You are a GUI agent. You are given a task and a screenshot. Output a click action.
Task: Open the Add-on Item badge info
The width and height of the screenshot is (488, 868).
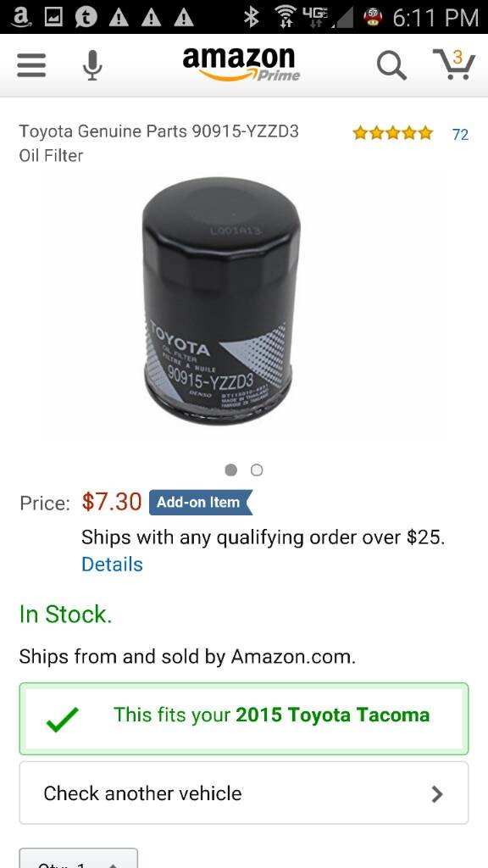201,502
